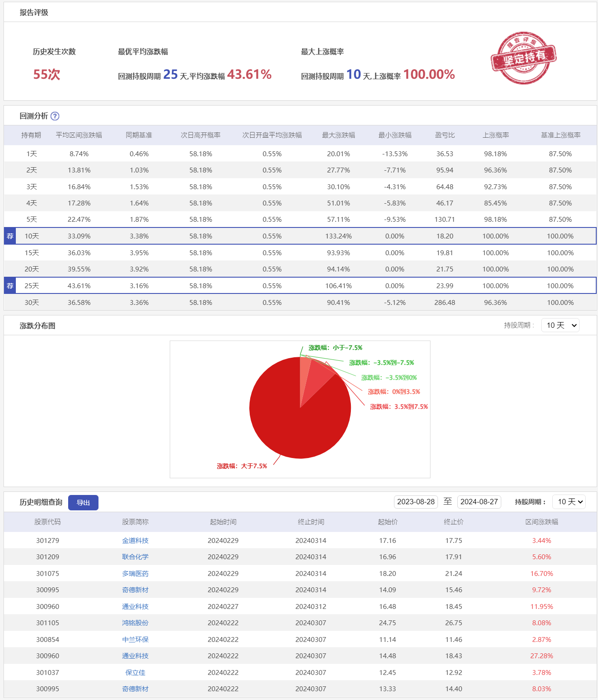Click the pie legend label 涨跌幅:-3.5%到0%
The width and height of the screenshot is (598, 700).
(x=389, y=377)
